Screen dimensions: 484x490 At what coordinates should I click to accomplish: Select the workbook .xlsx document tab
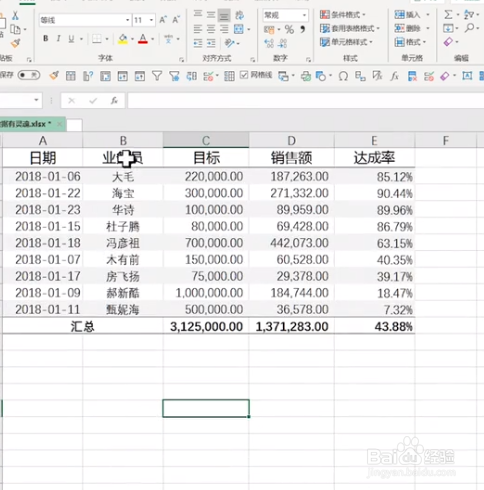tap(32, 124)
